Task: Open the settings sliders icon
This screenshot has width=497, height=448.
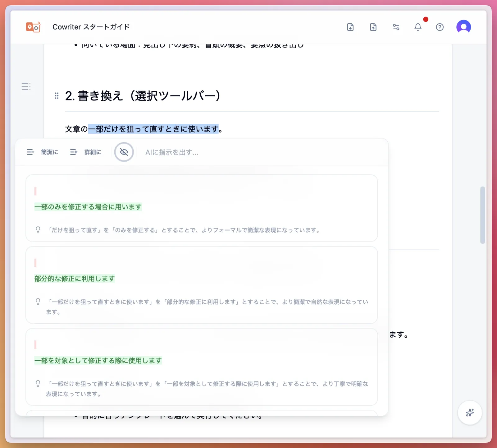Action: [x=396, y=27]
